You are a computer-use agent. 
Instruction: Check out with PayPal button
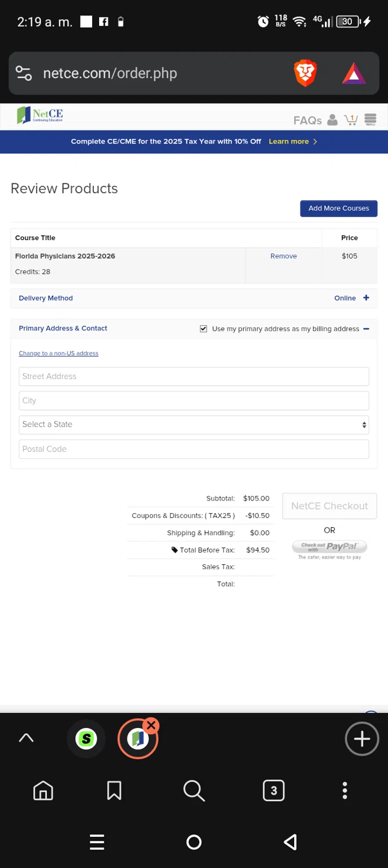point(330,547)
